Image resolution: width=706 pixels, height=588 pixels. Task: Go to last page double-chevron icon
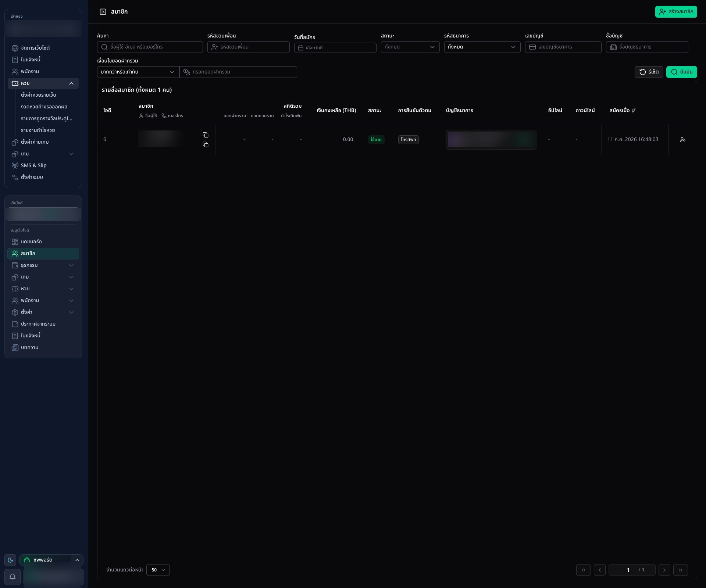click(x=681, y=570)
